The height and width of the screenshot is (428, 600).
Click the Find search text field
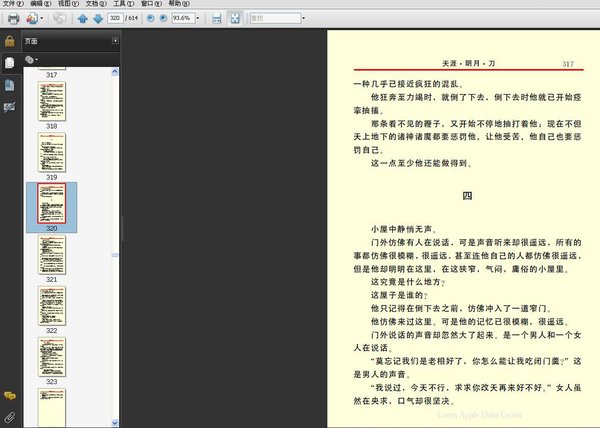coord(276,18)
